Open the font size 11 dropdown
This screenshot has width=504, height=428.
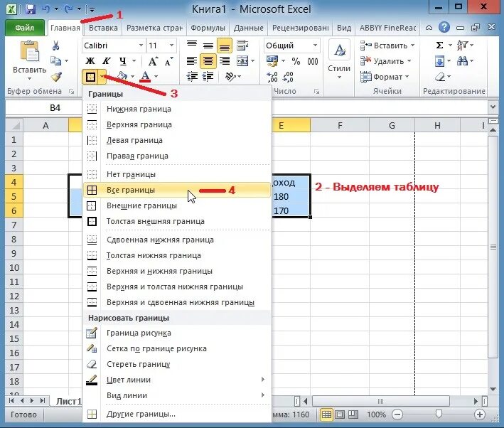tap(171, 46)
